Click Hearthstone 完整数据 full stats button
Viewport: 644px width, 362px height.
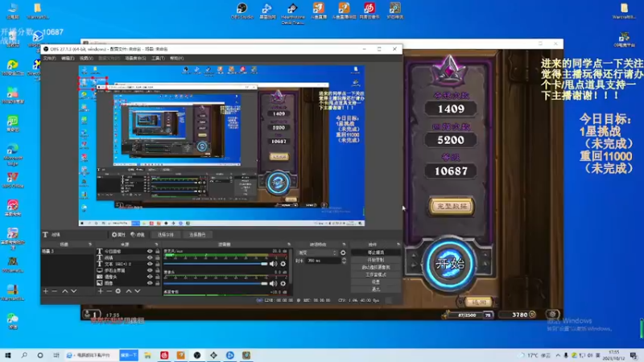pos(452,206)
